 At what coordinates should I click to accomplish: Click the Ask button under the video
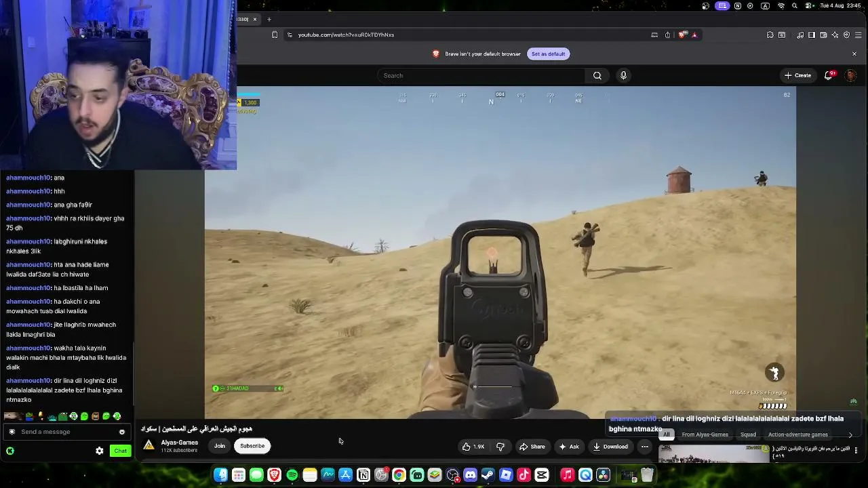569,447
